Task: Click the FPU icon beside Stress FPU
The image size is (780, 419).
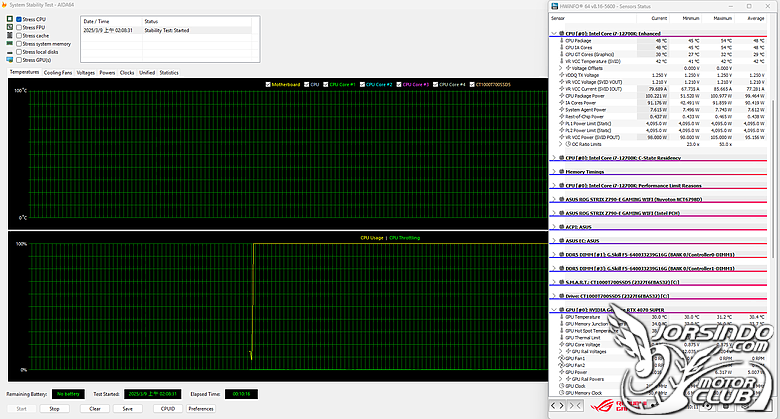Action: [x=9, y=27]
